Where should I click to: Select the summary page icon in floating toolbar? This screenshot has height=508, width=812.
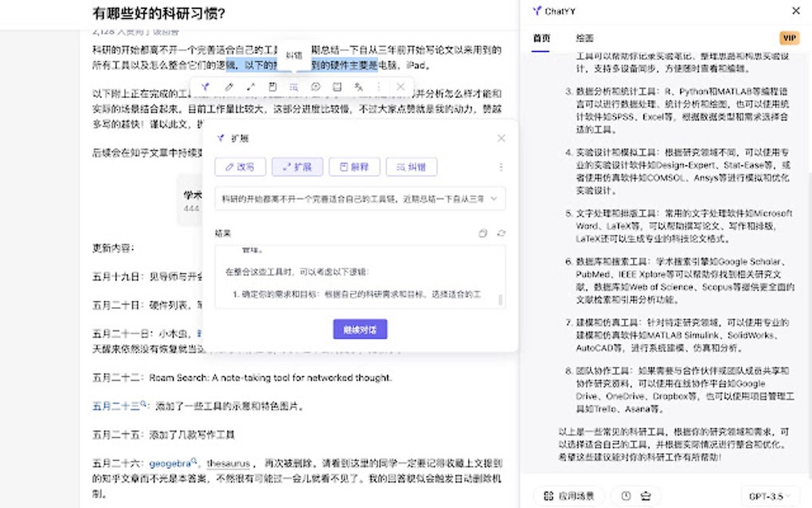point(337,87)
